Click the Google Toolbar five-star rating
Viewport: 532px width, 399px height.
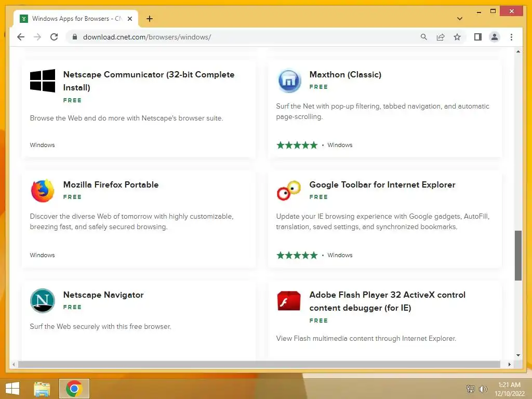coord(297,255)
